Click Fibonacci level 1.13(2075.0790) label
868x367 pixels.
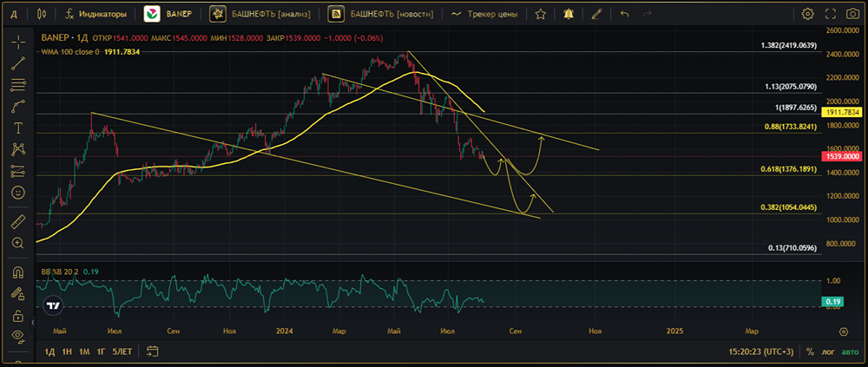(791, 87)
